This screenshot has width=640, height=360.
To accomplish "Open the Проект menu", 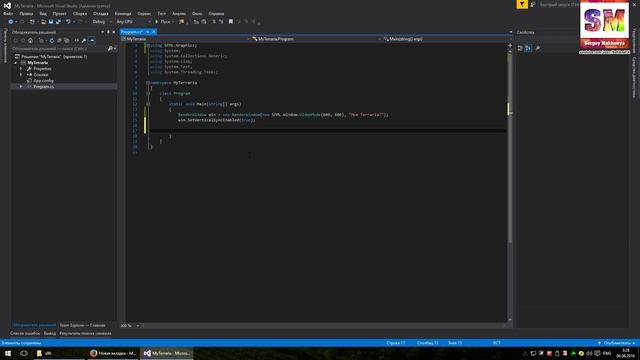I will tap(59, 13).
